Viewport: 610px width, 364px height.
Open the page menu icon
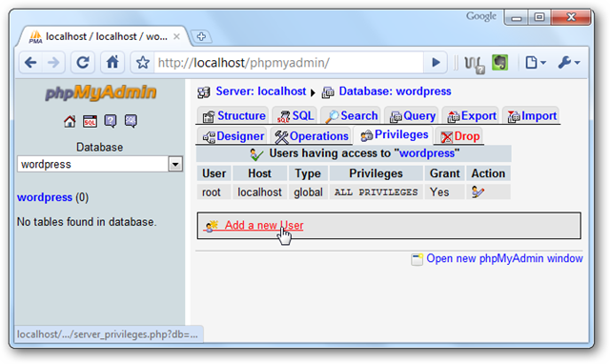(536, 62)
